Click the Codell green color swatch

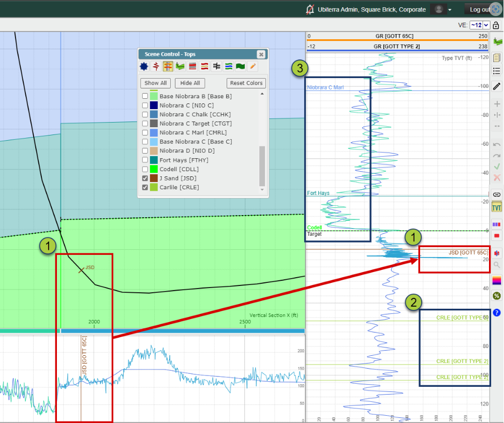click(x=154, y=169)
